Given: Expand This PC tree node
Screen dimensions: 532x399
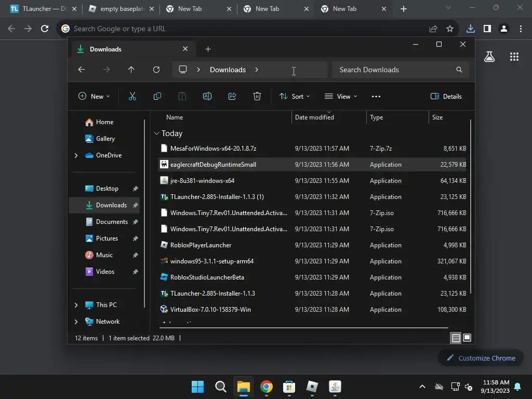Looking at the screenshot, I should pos(76,305).
